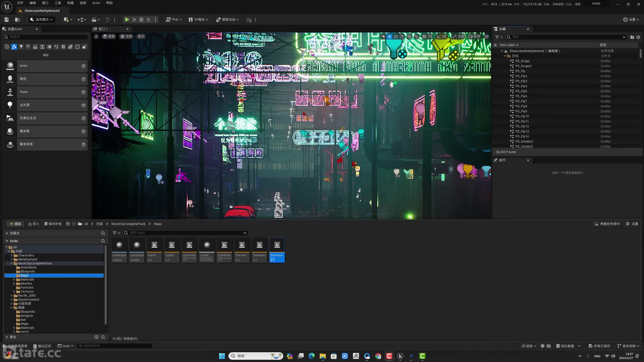Screen dimensions: 644x362
Task: Create new folder in Outliner panel
Action: click(x=632, y=37)
